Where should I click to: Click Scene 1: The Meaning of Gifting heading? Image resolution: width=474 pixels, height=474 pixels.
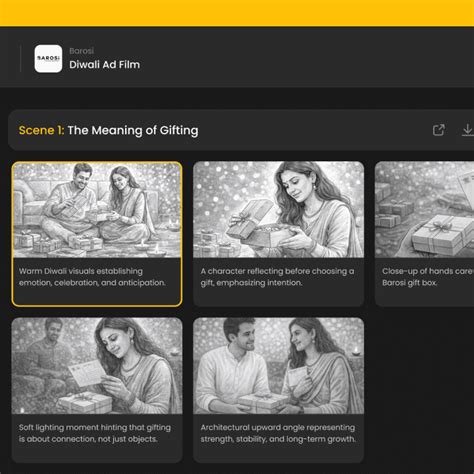(108, 130)
